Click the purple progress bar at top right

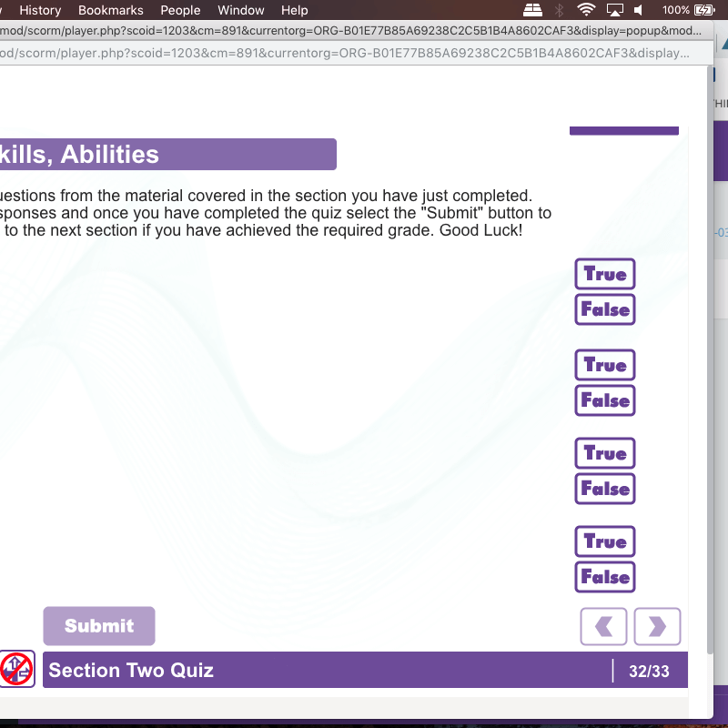coord(624,130)
